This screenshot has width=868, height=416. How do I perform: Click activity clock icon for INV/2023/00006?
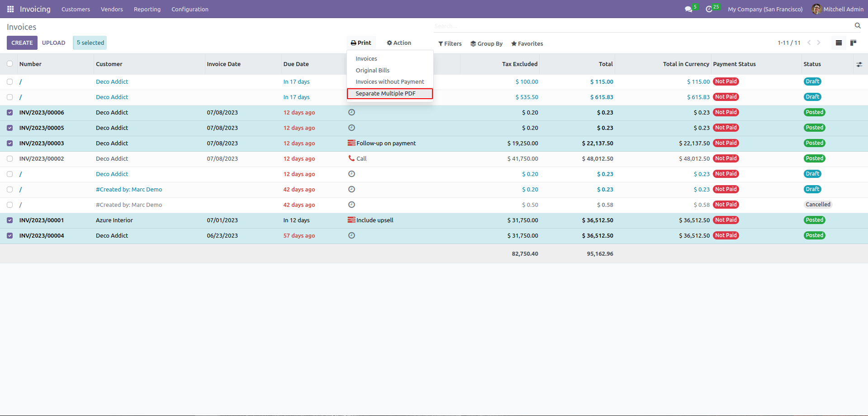[351, 112]
